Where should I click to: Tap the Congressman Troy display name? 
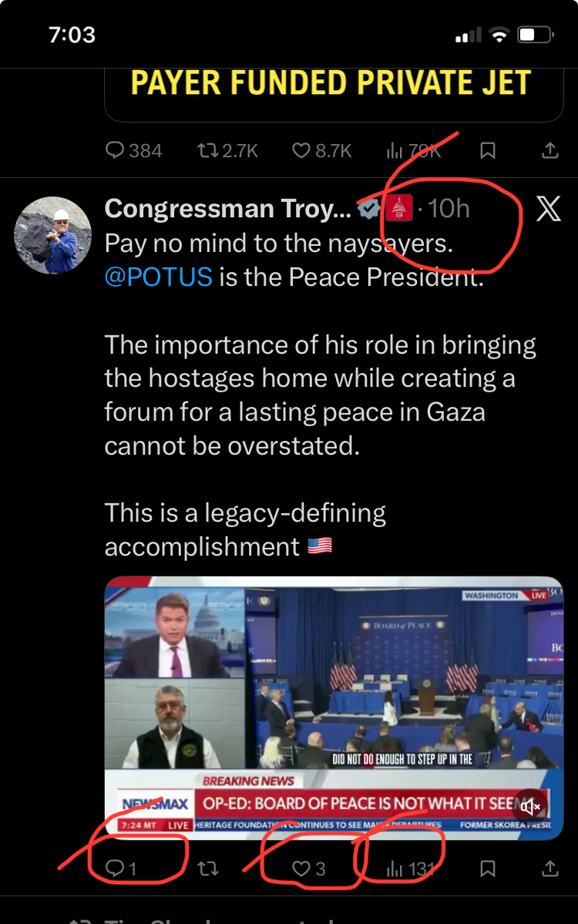click(x=227, y=208)
